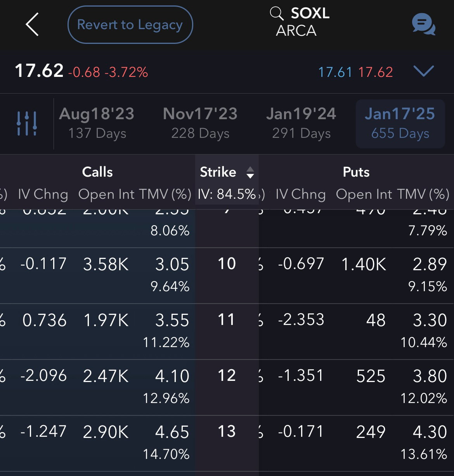Select the 3.05 call price at strike 10
This screenshot has height=476, width=454.
pos(172,264)
